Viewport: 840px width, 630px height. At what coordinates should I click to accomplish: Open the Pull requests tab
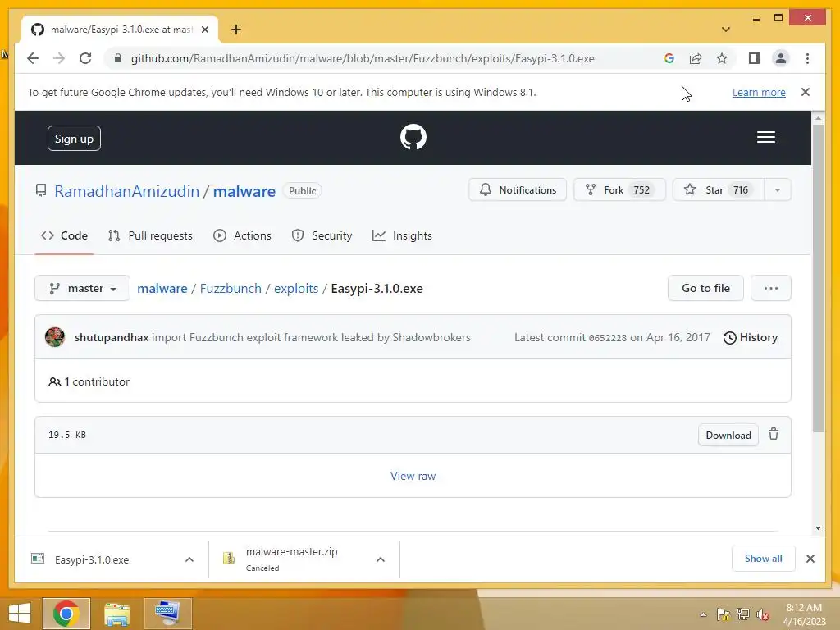[x=150, y=235]
